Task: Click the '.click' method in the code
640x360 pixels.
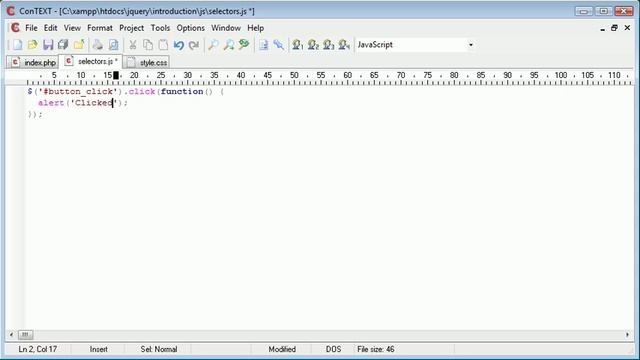Action: pyautogui.click(x=141, y=91)
